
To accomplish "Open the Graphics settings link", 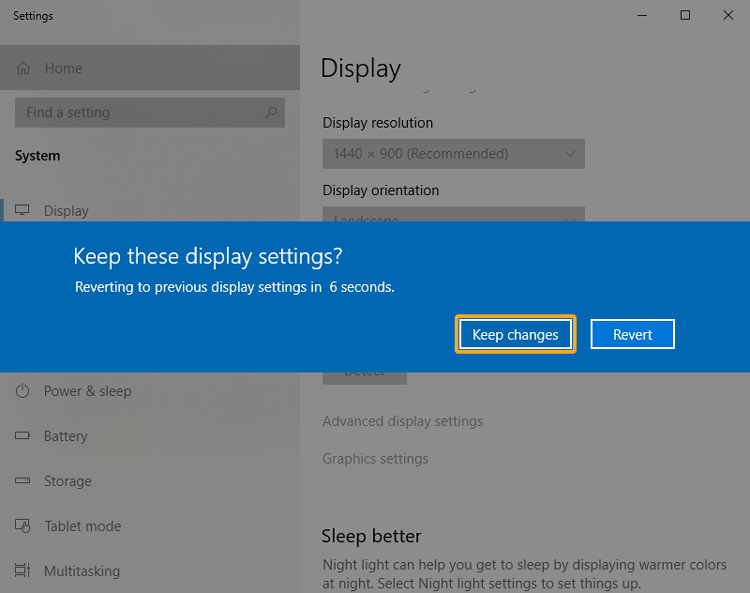I will 375,459.
